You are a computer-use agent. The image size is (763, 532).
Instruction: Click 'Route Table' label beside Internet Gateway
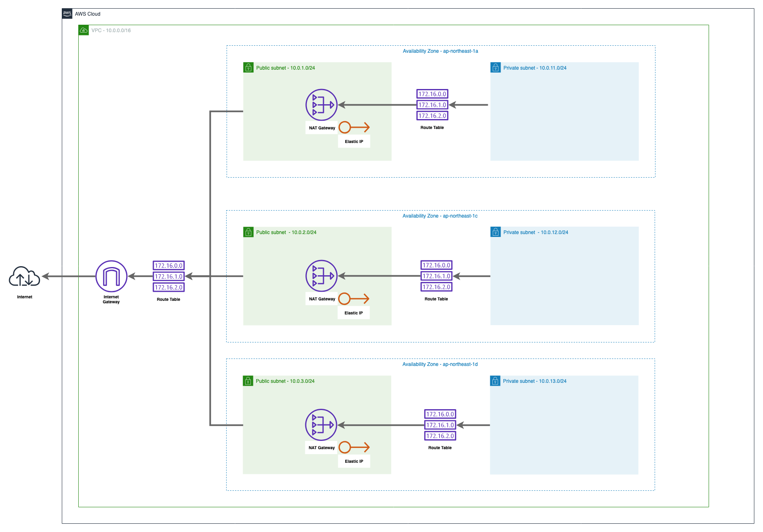(x=169, y=300)
